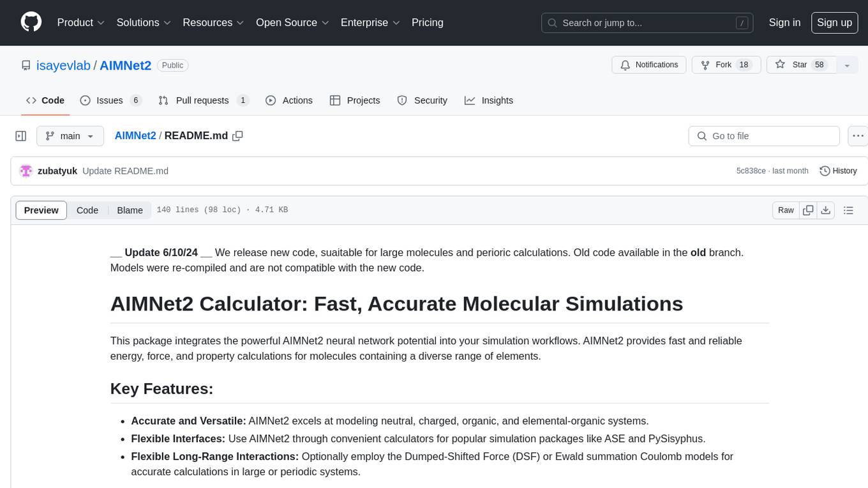
Task: Go to AIMNet2 root in breadcrumb
Action: click(x=135, y=135)
